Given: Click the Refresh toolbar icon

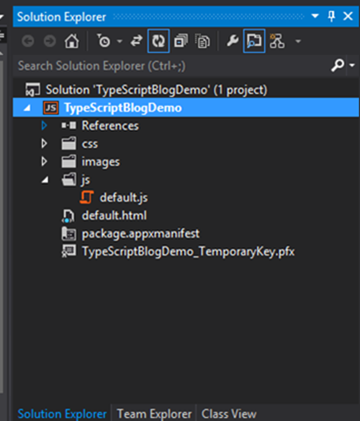Looking at the screenshot, I should (158, 41).
